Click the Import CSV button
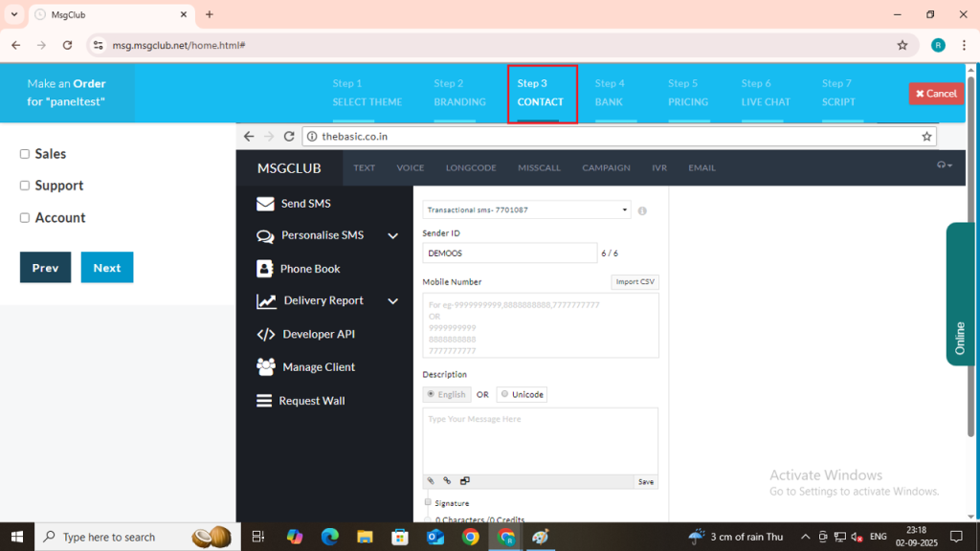980x551 pixels. pyautogui.click(x=635, y=282)
